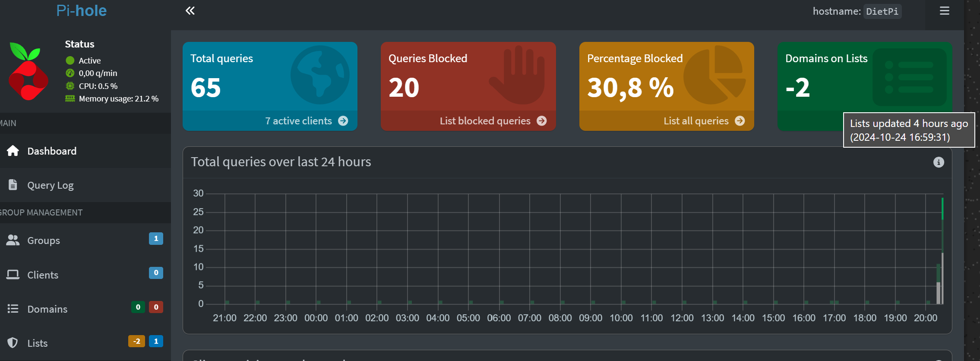
Task: Click the Pi-hole title text
Action: click(81, 11)
